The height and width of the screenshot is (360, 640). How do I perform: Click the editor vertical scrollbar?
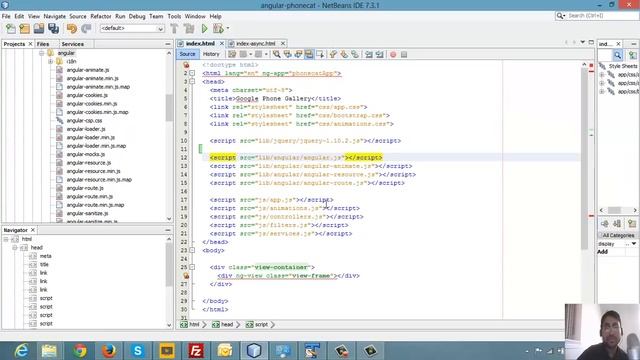pyautogui.click(x=584, y=158)
